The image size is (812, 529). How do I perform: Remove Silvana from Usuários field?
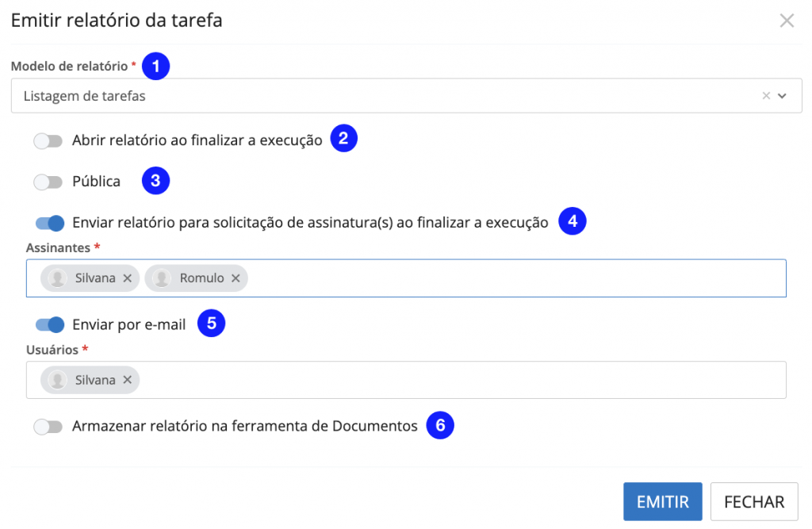(x=128, y=380)
